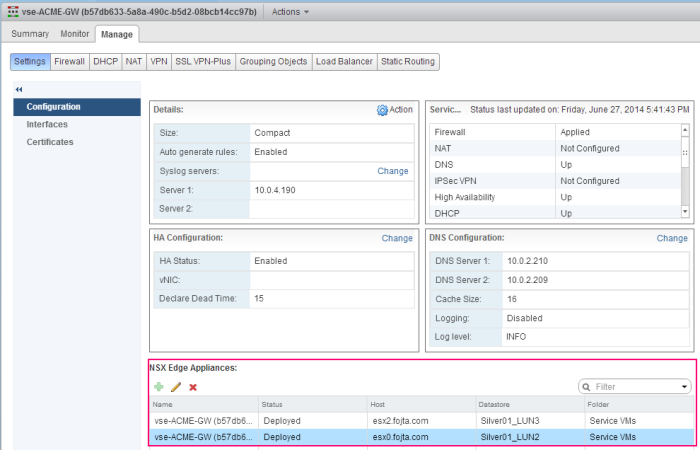Click the vse-ACME-GW edge icon in title
The height and width of the screenshot is (450, 700).
(13, 12)
